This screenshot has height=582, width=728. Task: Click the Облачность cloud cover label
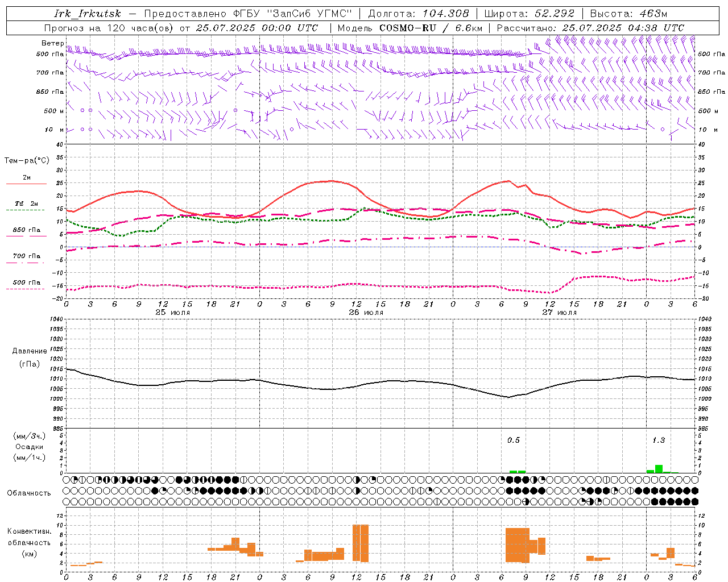[x=29, y=493]
